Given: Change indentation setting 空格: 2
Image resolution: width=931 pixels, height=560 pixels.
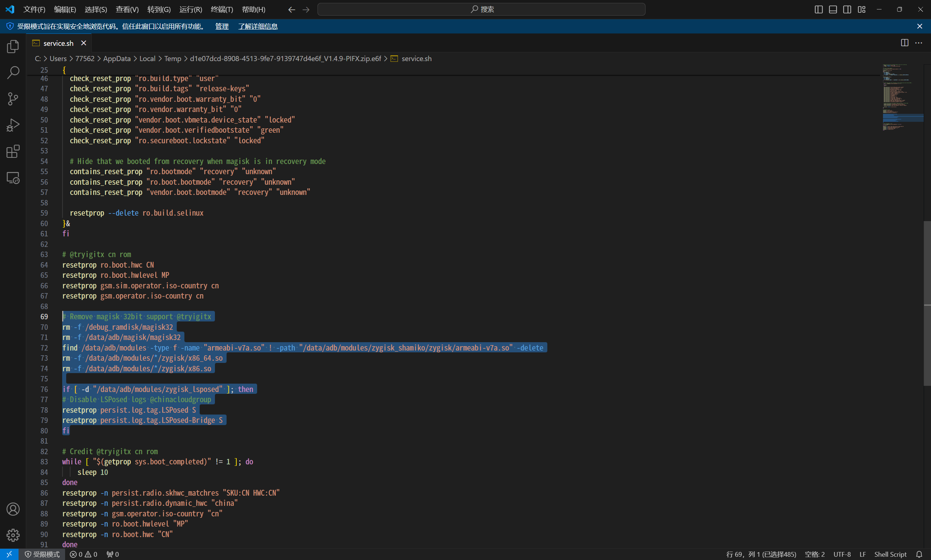Looking at the screenshot, I should point(814,554).
